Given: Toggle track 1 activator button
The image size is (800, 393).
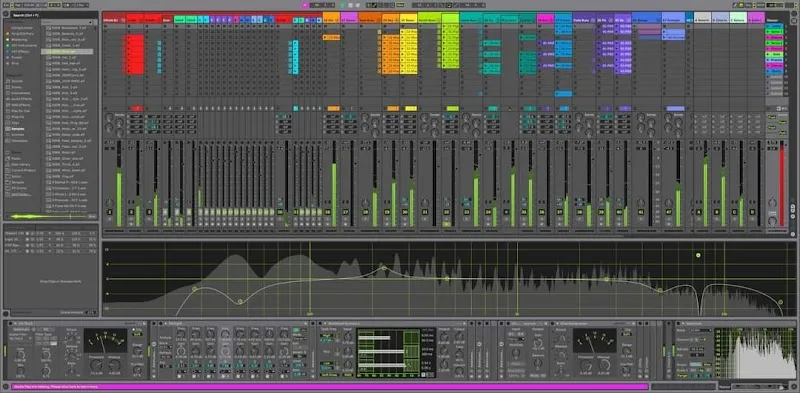Looking at the screenshot, I should (109, 211).
